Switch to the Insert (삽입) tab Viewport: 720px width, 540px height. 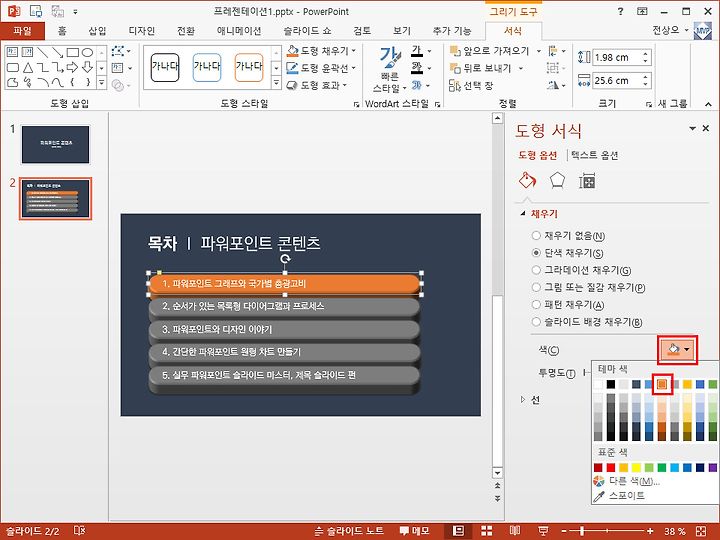(x=97, y=31)
